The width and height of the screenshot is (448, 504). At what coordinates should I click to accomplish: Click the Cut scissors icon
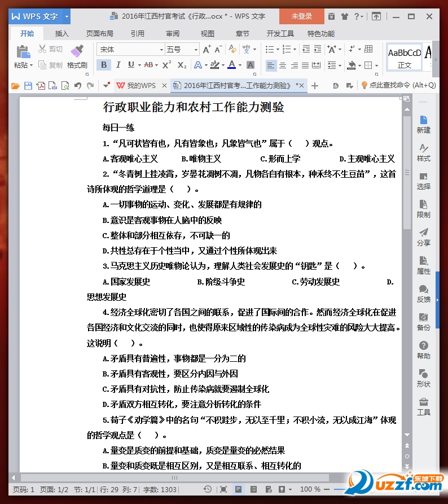tap(42, 49)
